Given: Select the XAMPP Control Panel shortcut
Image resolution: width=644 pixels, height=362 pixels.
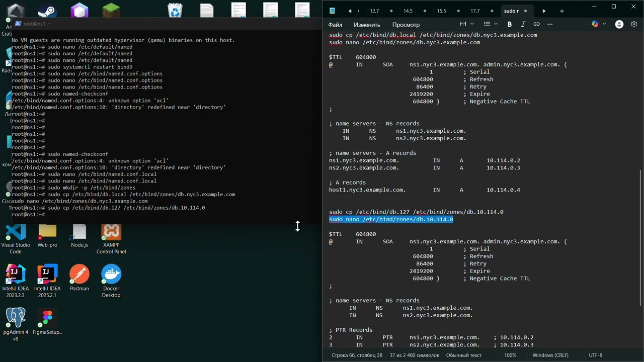Looking at the screenshot, I should tap(111, 239).
